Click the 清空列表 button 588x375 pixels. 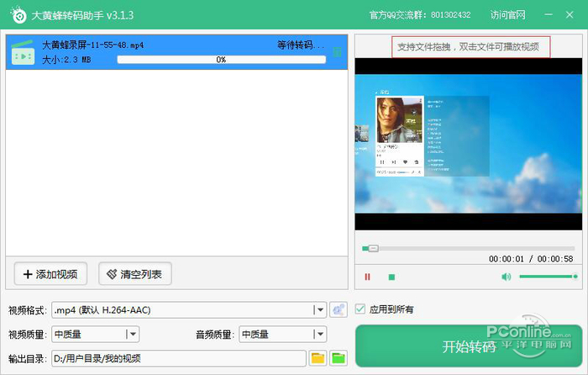[135, 274]
